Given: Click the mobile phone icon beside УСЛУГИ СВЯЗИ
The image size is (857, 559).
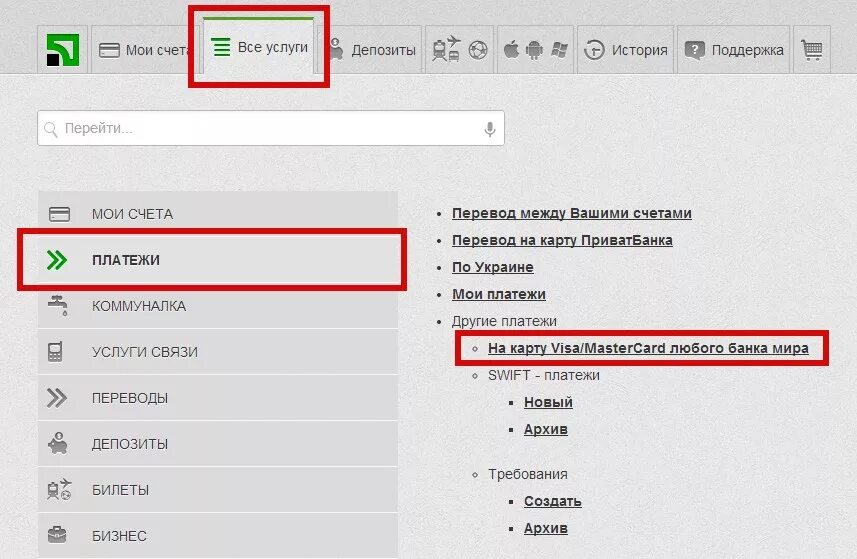Looking at the screenshot, I should click(x=55, y=352).
